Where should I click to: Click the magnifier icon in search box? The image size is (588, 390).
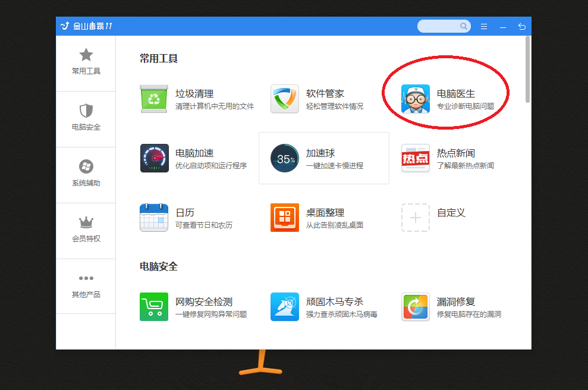pyautogui.click(x=464, y=26)
